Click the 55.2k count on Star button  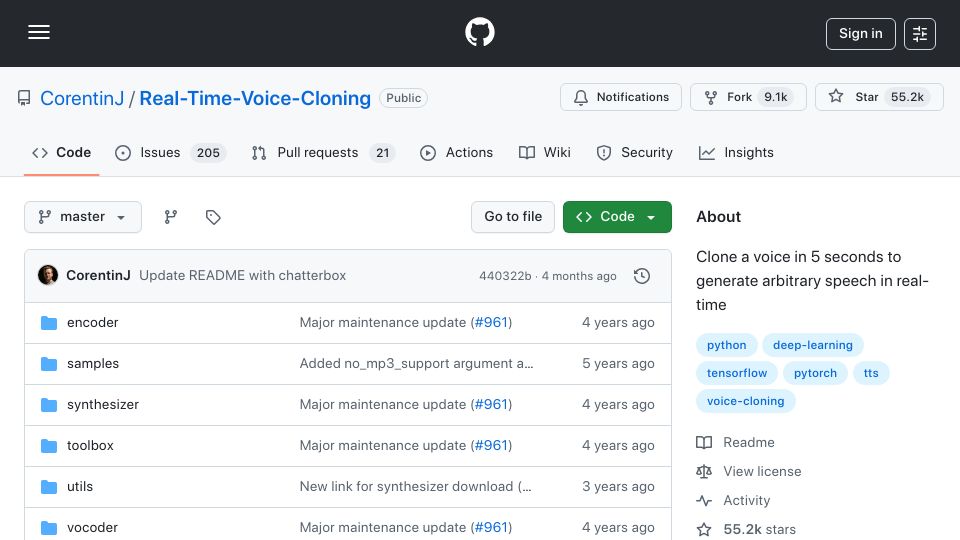907,97
